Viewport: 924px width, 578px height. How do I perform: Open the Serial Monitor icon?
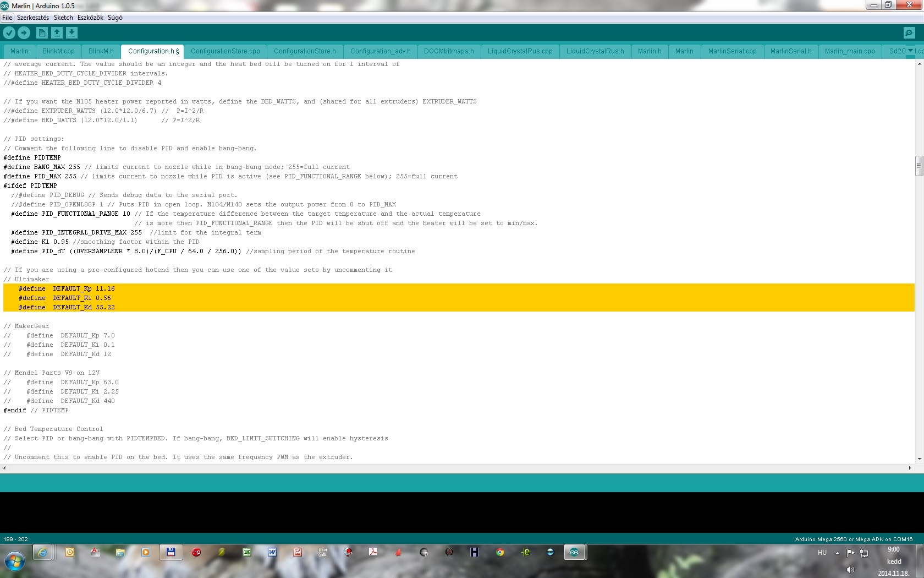coord(909,33)
